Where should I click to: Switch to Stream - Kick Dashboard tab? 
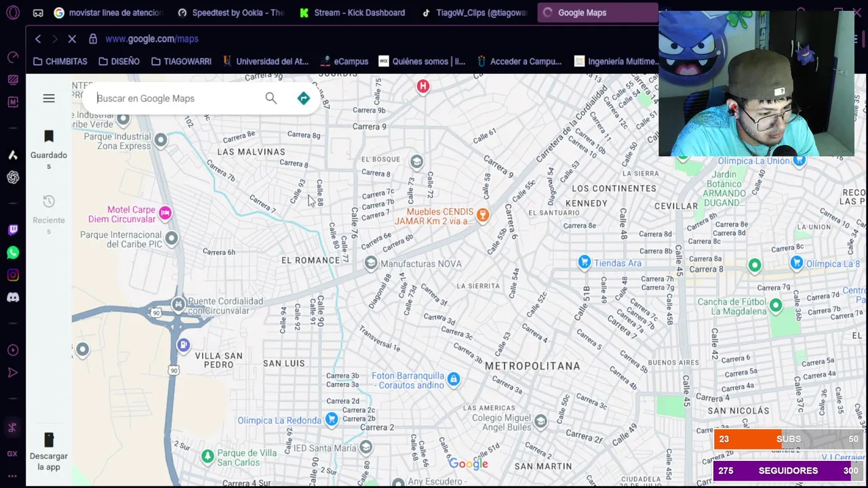pyautogui.click(x=353, y=12)
